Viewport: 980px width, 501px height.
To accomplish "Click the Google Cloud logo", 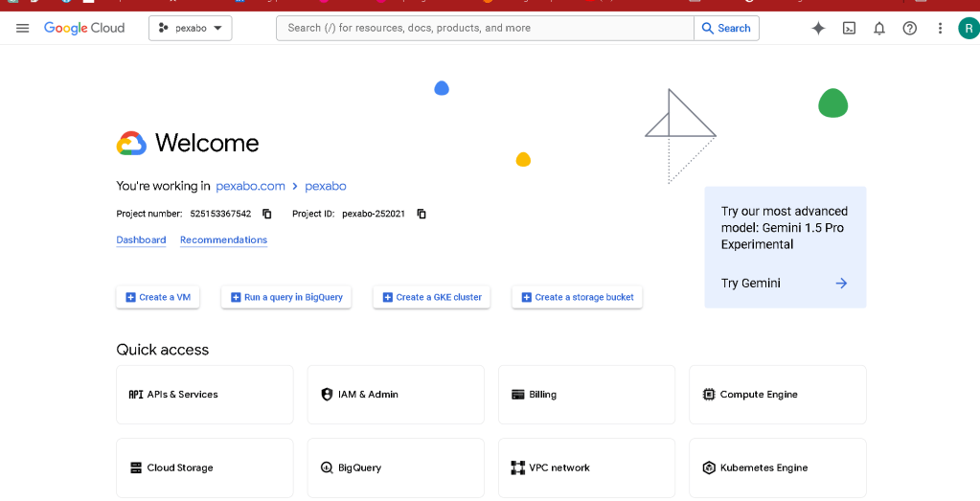I will tap(84, 28).
